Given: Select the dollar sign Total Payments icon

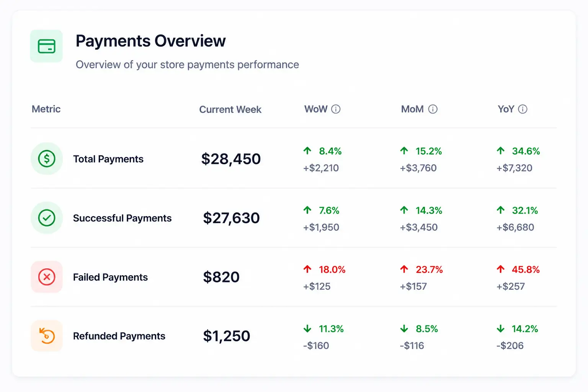Looking at the screenshot, I should (47, 158).
